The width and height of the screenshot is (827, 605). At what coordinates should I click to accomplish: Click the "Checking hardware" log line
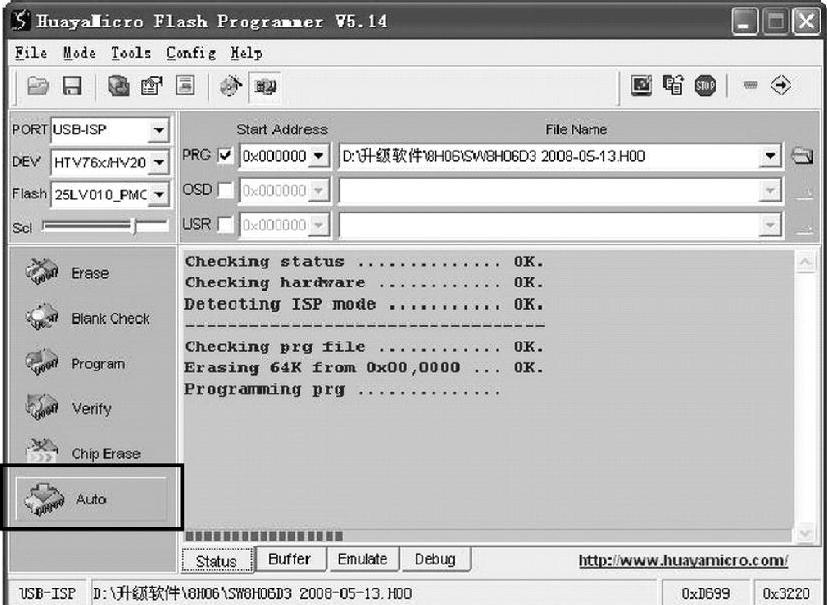point(364,283)
